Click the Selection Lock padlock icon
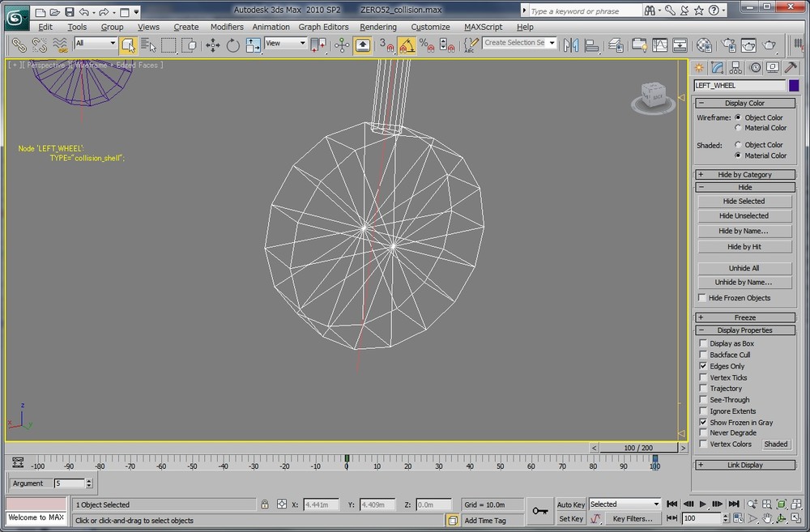This screenshot has height=532, width=810. 264,504
